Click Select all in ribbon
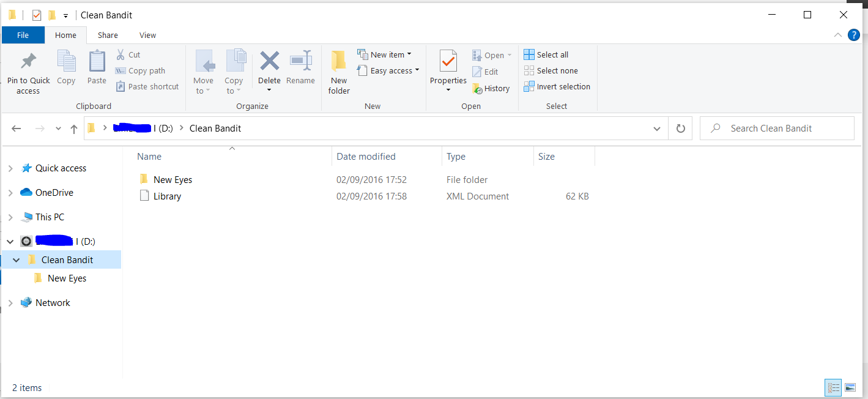Image resolution: width=868 pixels, height=399 pixels. [x=546, y=54]
